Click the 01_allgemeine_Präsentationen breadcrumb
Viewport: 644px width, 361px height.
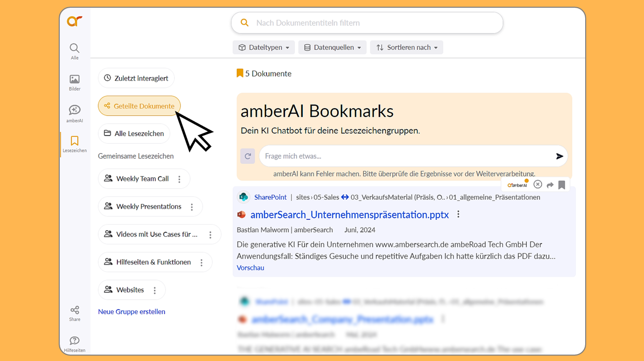point(495,197)
